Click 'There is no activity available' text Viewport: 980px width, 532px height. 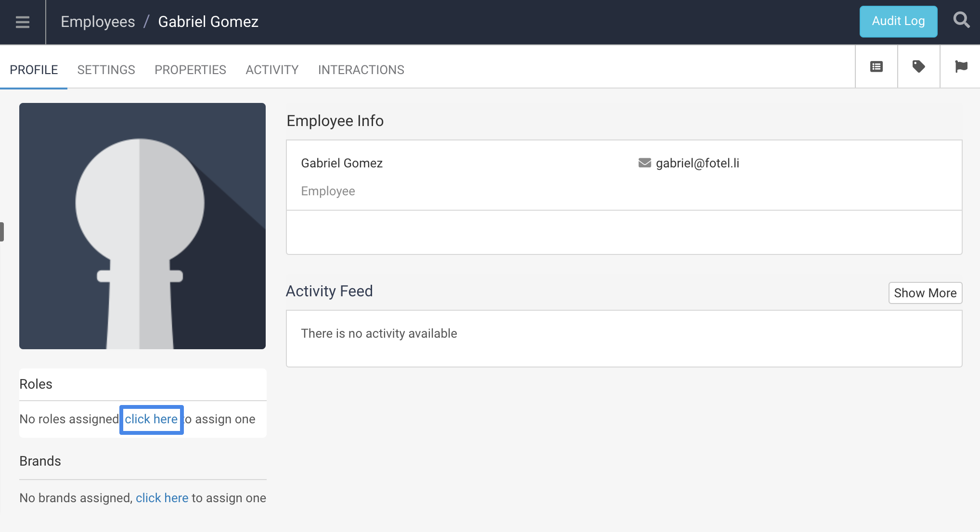(x=379, y=333)
